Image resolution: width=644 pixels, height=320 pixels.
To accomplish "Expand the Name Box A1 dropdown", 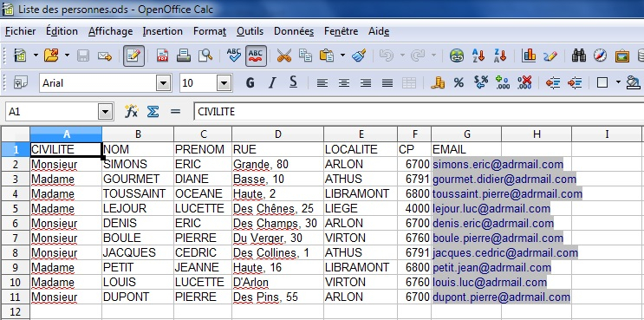I will point(106,111).
